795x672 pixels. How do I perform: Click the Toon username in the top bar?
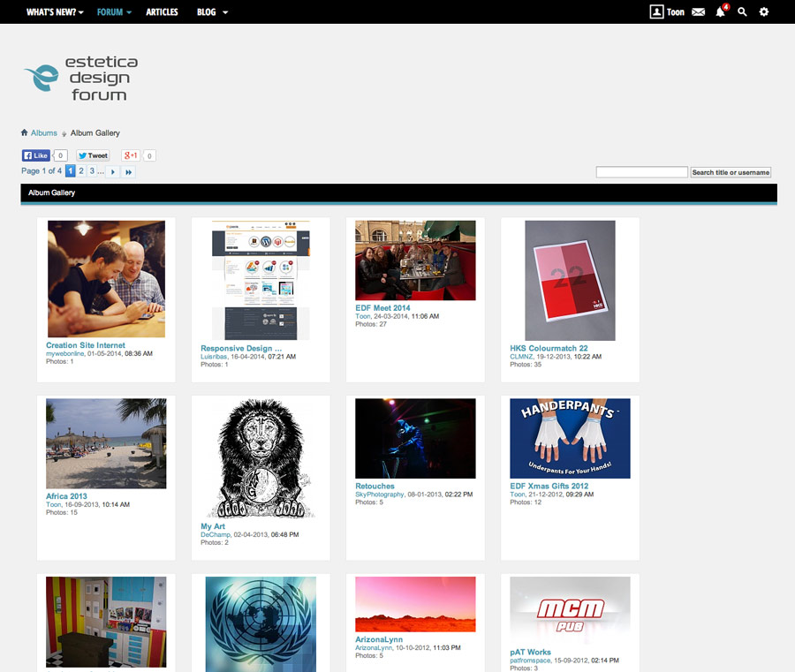click(x=676, y=11)
